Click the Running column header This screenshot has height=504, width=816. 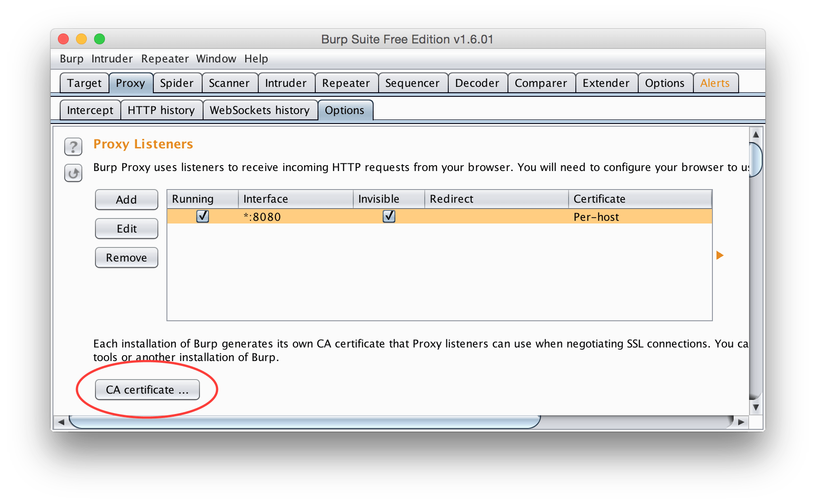tap(203, 199)
